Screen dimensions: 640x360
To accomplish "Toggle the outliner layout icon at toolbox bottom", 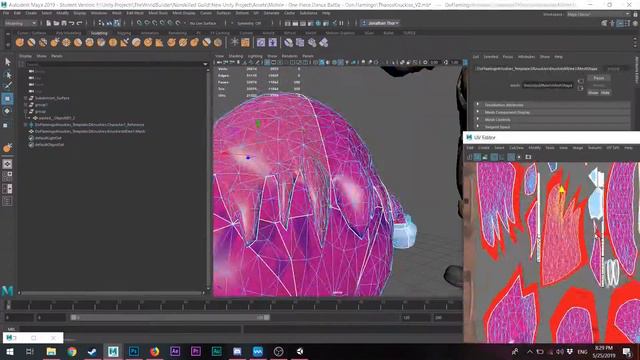I will click(x=7, y=201).
